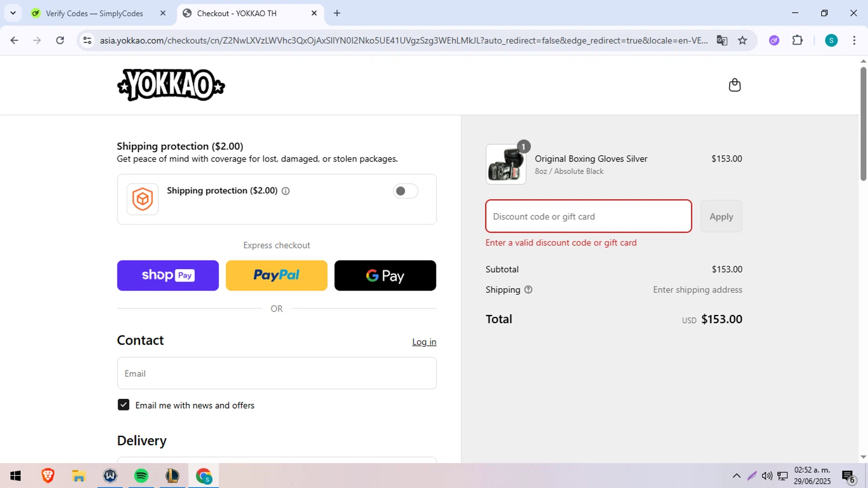Click the Express checkout label
Viewport: 868px width, 488px height.
(277, 245)
